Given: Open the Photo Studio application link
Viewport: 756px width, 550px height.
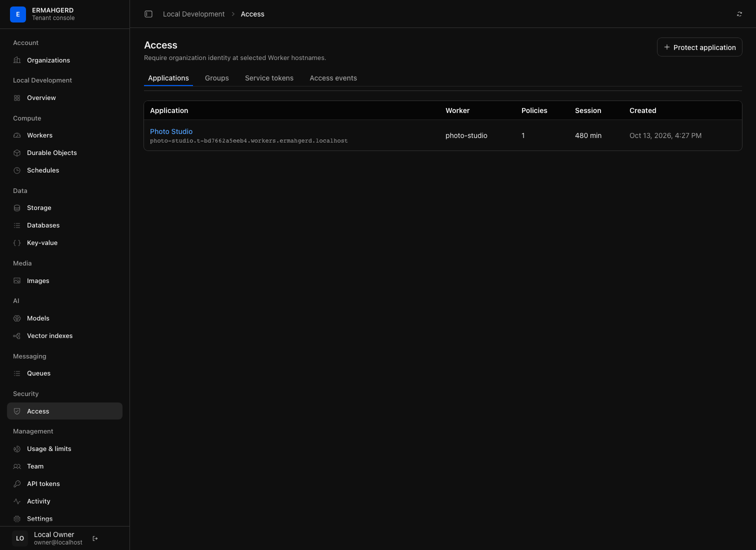Looking at the screenshot, I should [171, 131].
